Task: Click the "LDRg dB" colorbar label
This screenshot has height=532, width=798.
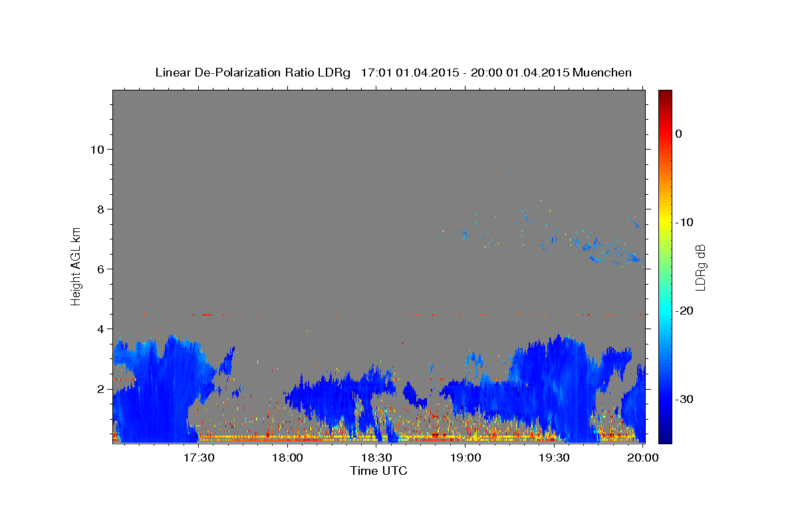Action: click(x=700, y=267)
